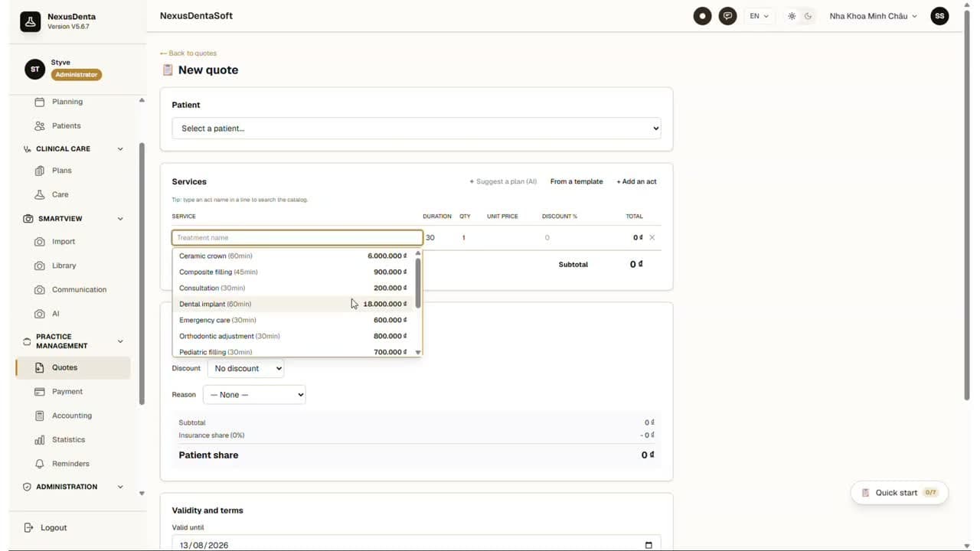Click Add an act button

[x=636, y=182]
